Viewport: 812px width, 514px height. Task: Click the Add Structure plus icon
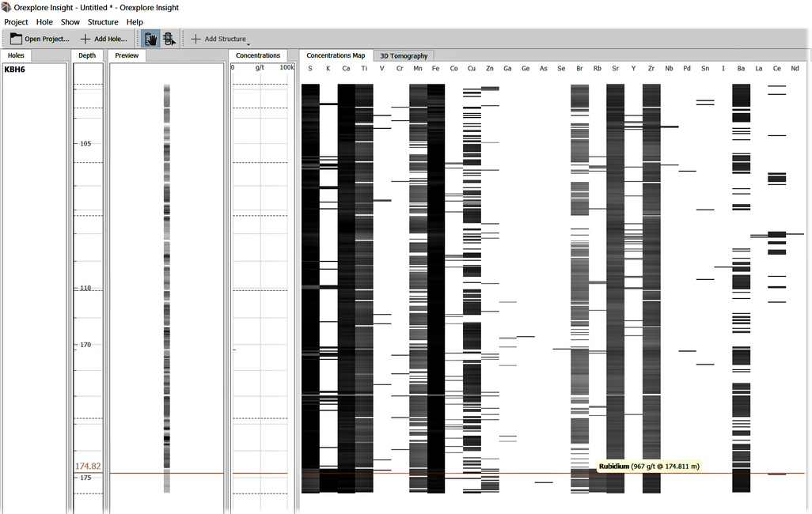(x=195, y=39)
